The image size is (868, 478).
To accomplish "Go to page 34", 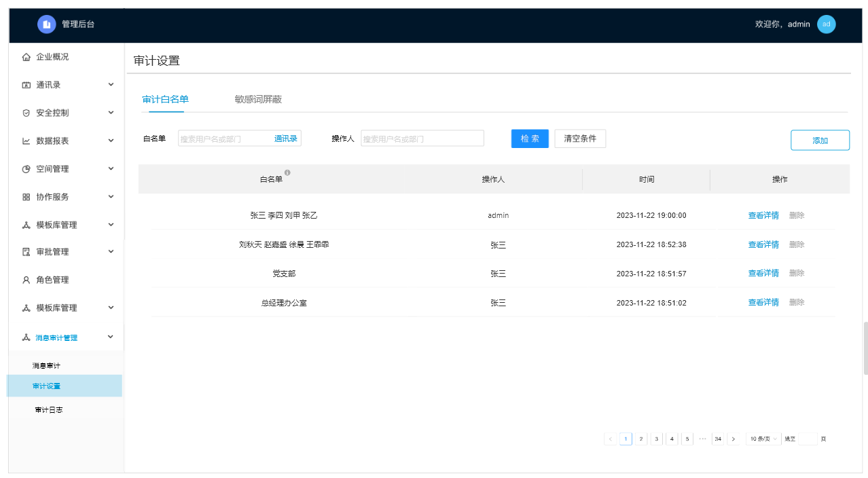I will [718, 439].
